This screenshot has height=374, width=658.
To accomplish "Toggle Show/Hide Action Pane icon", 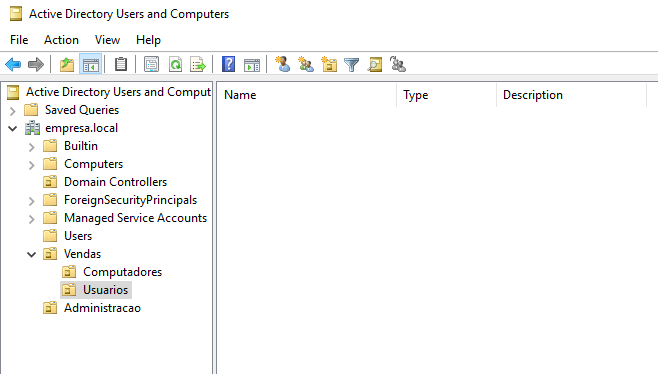I will click(x=252, y=65).
